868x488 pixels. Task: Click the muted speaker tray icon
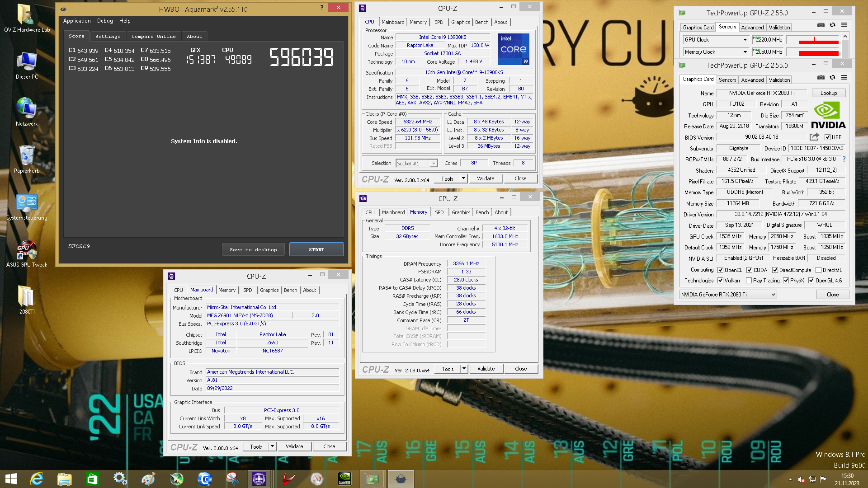[x=801, y=479]
